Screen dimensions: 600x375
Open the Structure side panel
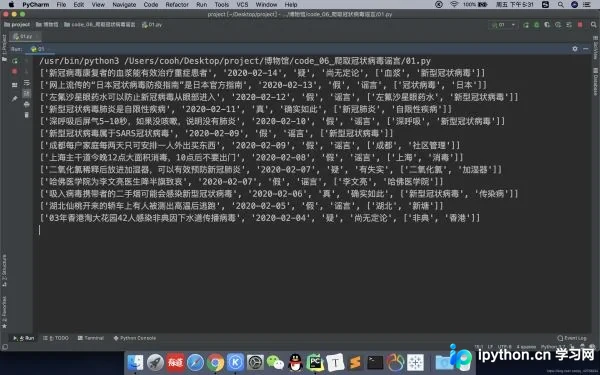4,271
